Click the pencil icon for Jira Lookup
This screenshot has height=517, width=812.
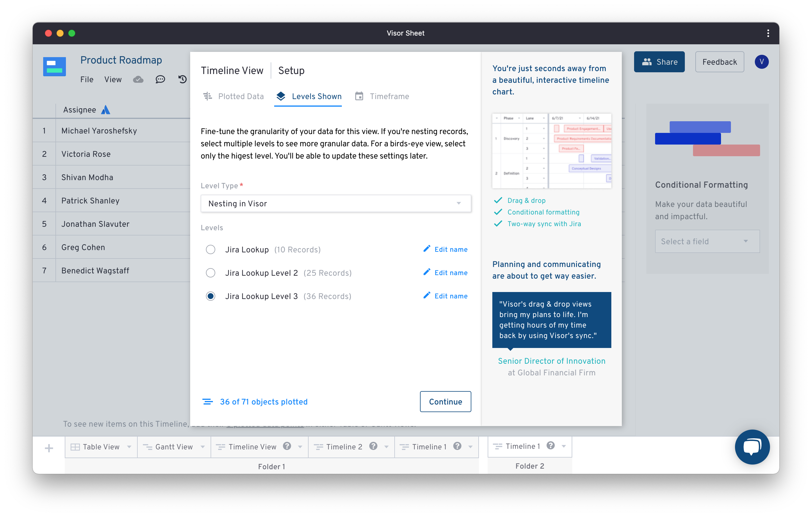click(x=427, y=249)
